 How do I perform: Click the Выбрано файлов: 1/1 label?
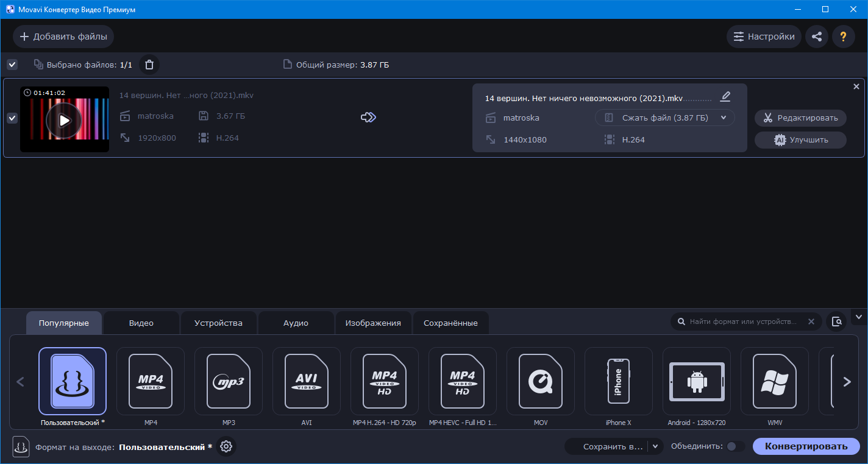click(90, 65)
